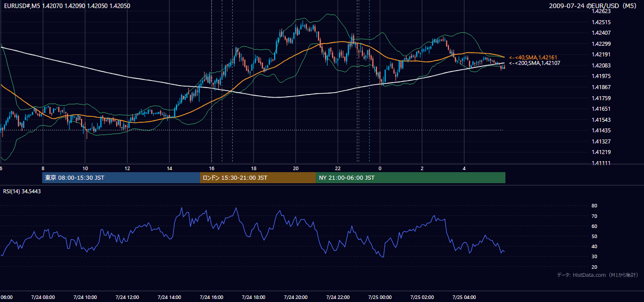The width and height of the screenshot is (644, 302).
Task: Click price axis value 1.41759
Action: pyautogui.click(x=601, y=98)
